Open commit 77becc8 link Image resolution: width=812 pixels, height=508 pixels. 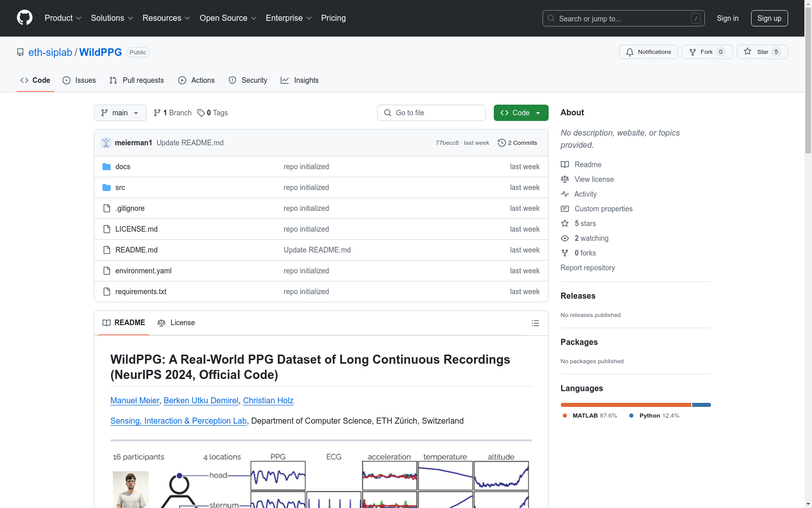[447, 143]
